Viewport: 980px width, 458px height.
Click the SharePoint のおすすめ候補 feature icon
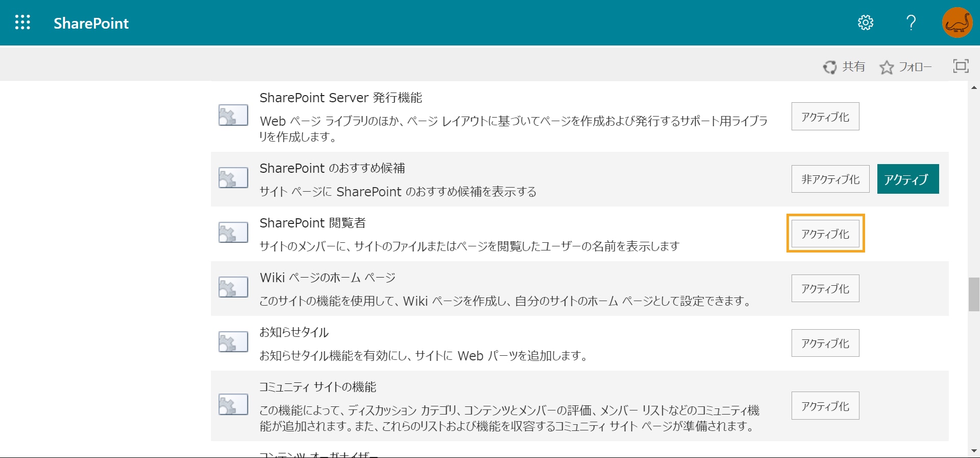point(233,178)
